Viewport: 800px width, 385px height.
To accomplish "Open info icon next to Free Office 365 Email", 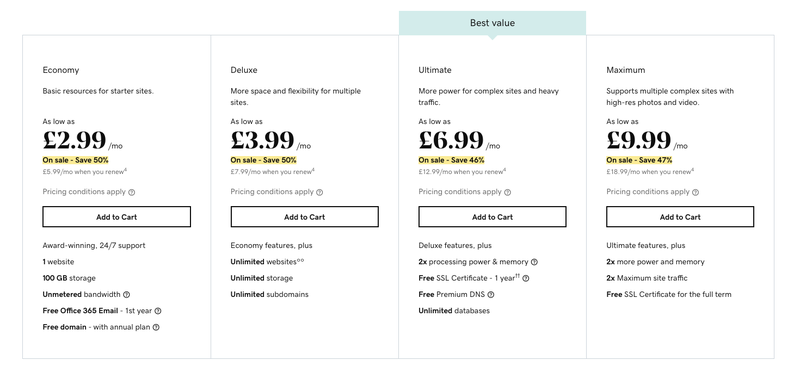I will click(x=158, y=311).
